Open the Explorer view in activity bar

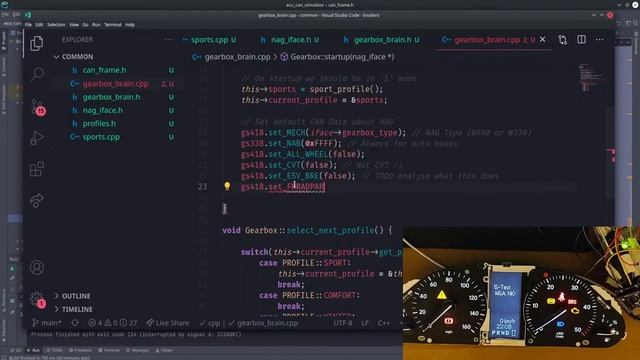[x=37, y=43]
